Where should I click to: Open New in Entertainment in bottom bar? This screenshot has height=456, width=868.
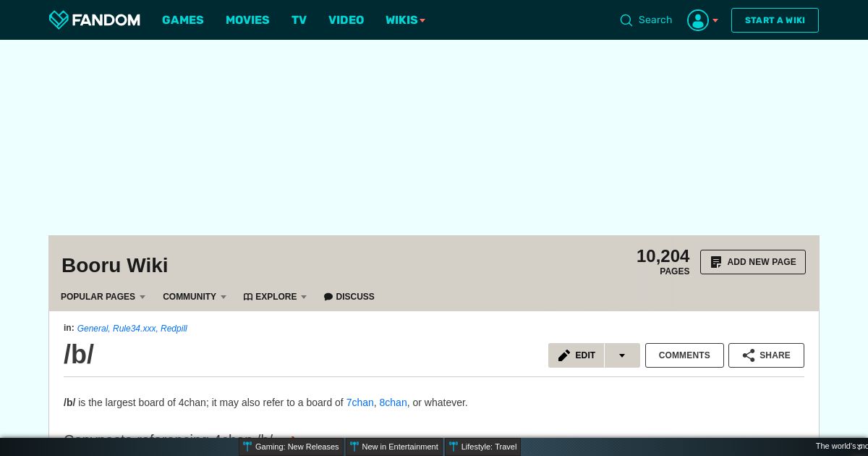coord(394,447)
